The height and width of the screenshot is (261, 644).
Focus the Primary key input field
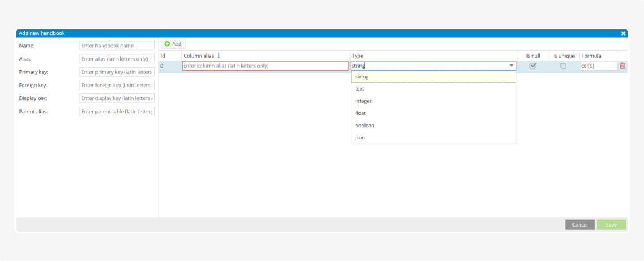116,72
